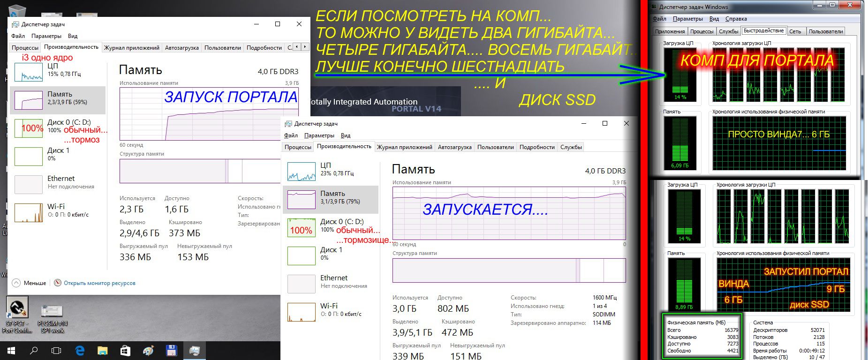Select Wi-Fi in rear Task Manager sidebar

[58, 212]
